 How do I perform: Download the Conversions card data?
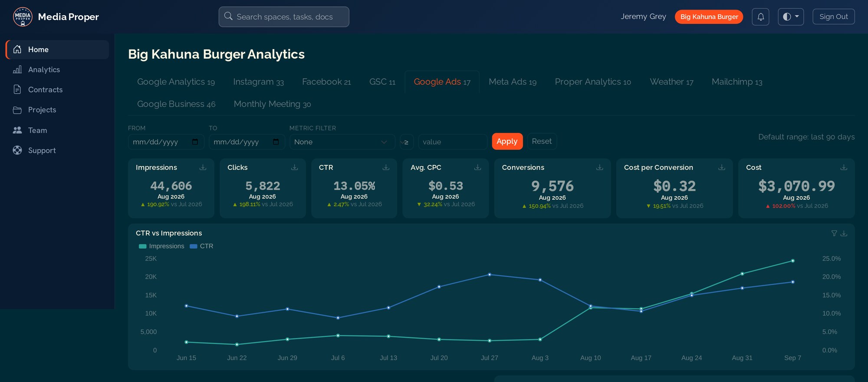click(x=599, y=167)
